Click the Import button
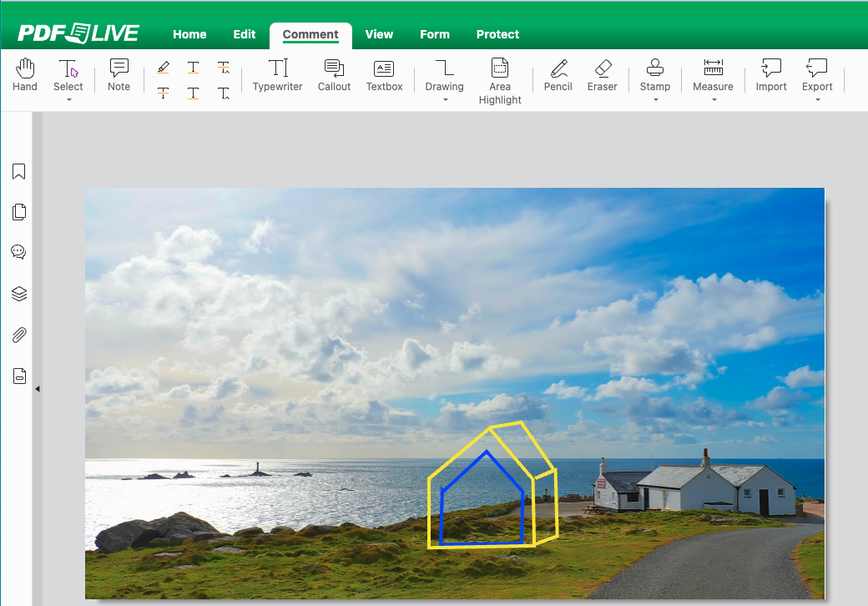 [x=771, y=75]
